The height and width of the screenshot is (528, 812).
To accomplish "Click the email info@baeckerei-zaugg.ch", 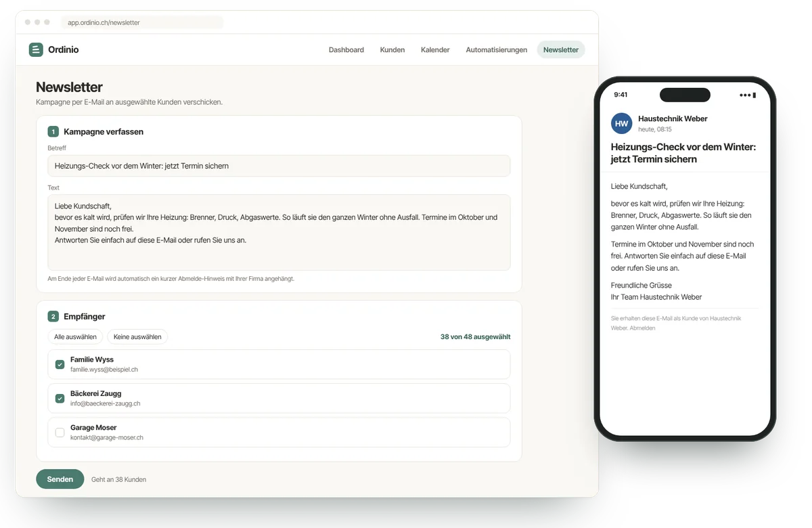I will 106,403.
